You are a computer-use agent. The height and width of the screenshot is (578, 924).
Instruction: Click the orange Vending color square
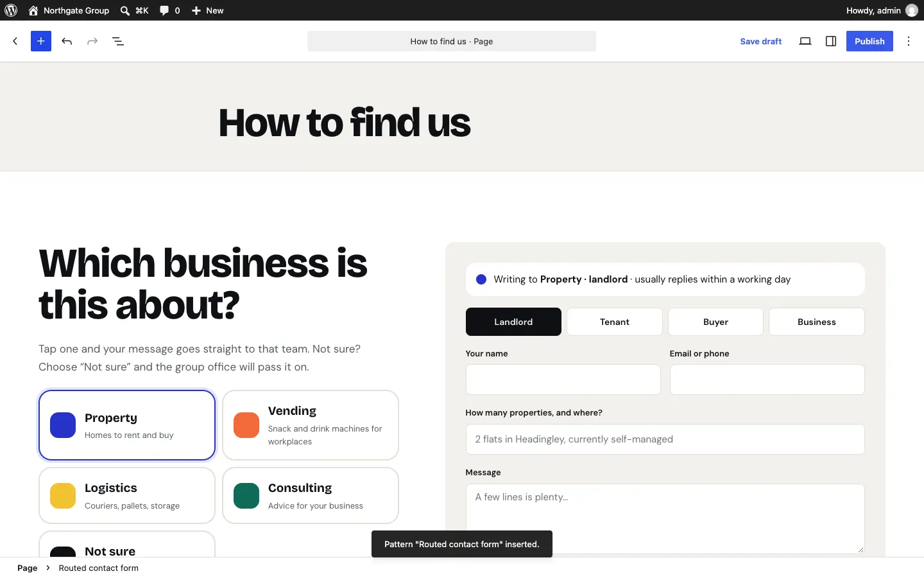pyautogui.click(x=246, y=425)
